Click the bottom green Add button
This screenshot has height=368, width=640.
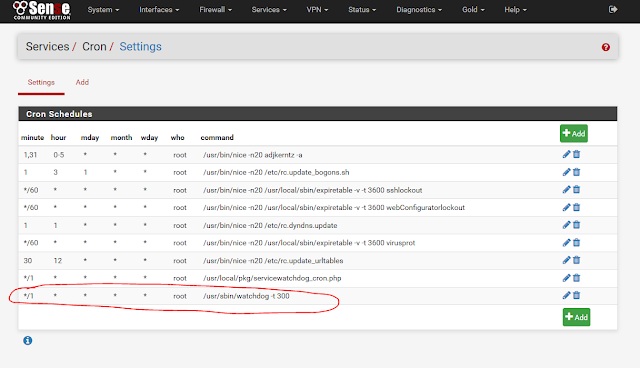point(576,317)
